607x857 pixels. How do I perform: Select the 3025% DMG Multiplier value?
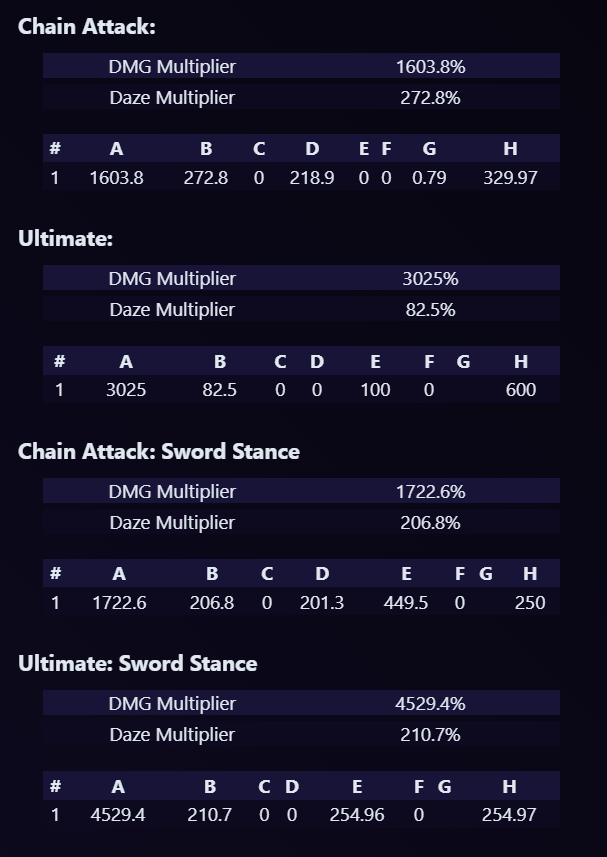pos(430,279)
